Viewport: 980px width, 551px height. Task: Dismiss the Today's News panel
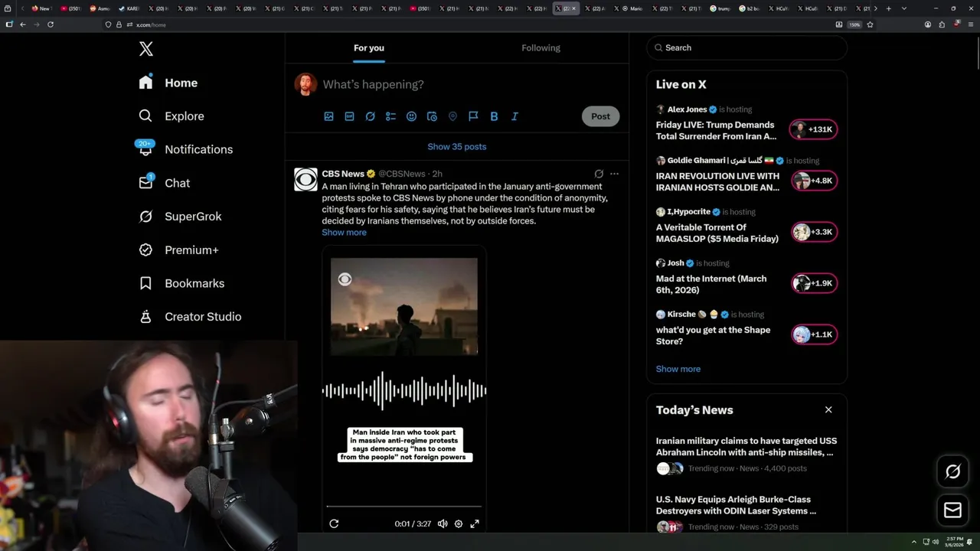(828, 410)
